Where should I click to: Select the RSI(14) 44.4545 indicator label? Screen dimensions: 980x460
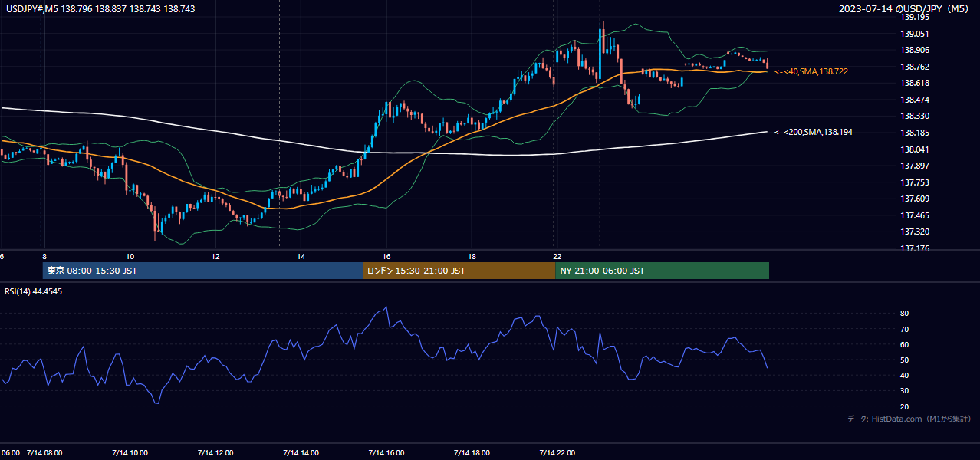[x=34, y=291]
